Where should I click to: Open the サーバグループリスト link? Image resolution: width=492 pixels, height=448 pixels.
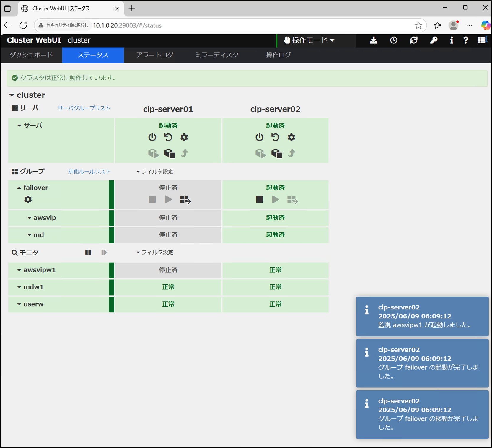point(84,108)
